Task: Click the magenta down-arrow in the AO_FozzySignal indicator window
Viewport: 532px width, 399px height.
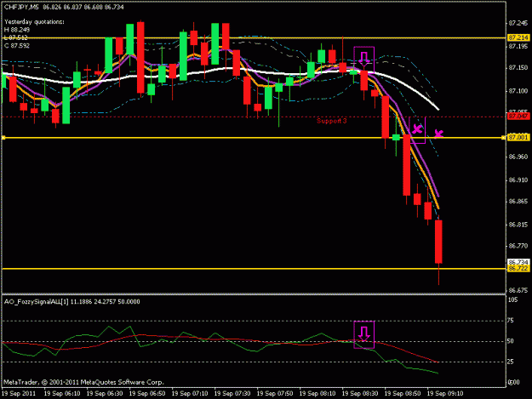Action: (x=364, y=333)
